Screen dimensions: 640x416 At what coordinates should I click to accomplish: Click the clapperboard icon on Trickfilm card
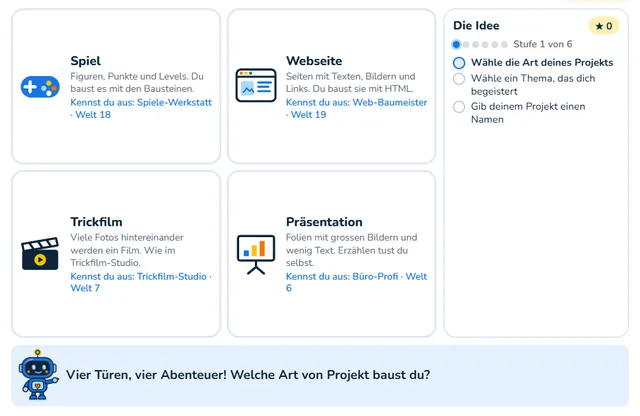tap(40, 253)
